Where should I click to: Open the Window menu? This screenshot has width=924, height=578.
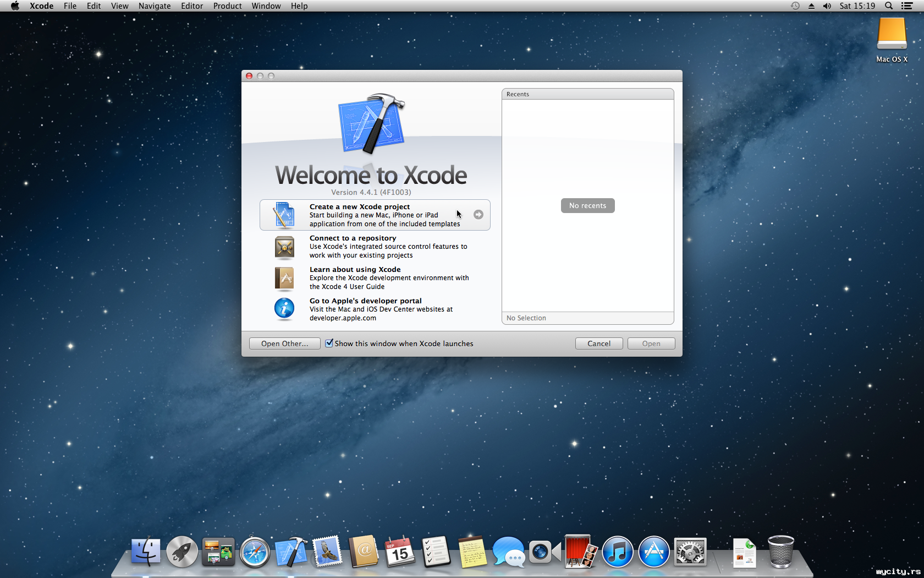tap(266, 6)
